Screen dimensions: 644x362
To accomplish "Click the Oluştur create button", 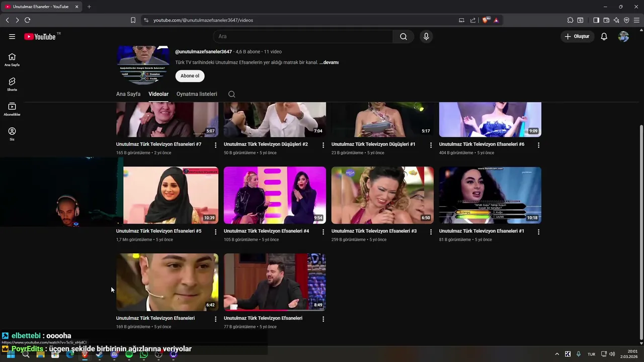I will (x=578, y=36).
